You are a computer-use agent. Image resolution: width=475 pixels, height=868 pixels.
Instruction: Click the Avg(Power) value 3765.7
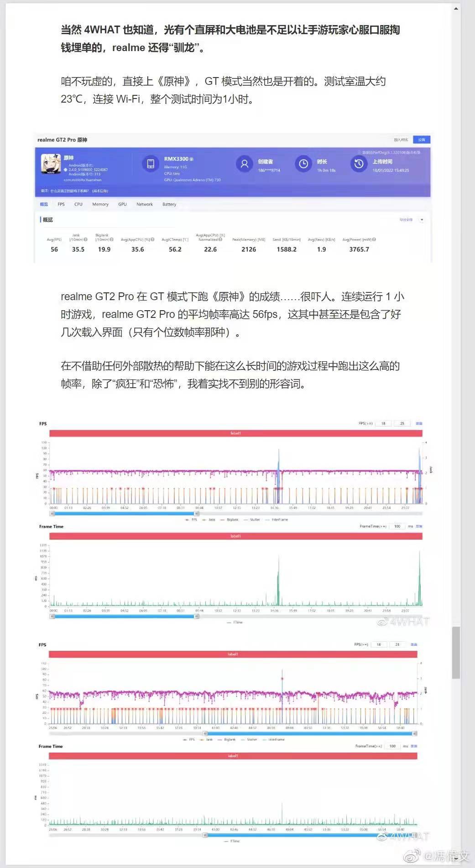(359, 249)
